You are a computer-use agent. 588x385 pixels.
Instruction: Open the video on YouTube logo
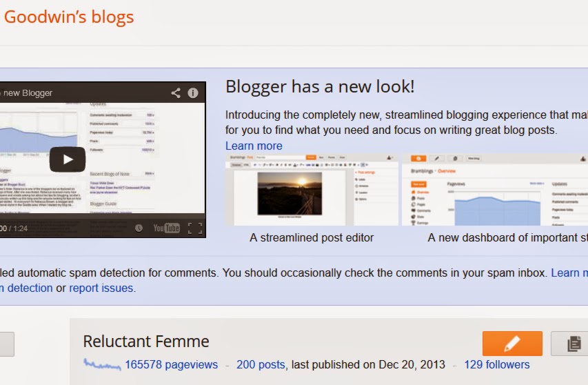coord(167,228)
